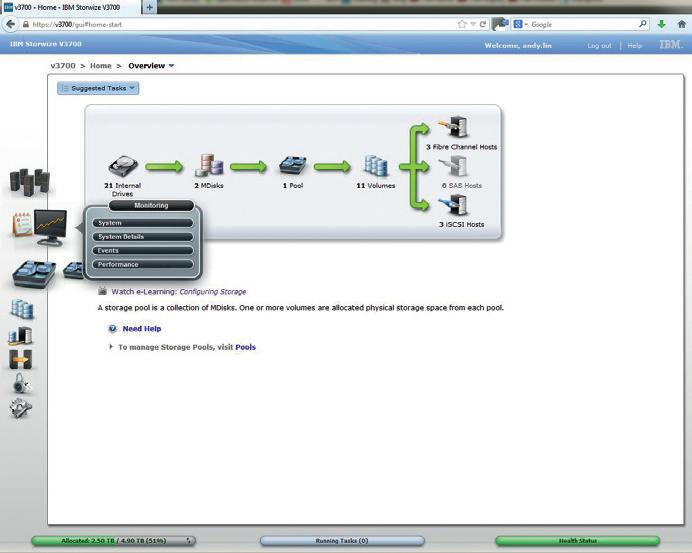
Task: Click the 2 MDisks label
Action: (x=209, y=186)
